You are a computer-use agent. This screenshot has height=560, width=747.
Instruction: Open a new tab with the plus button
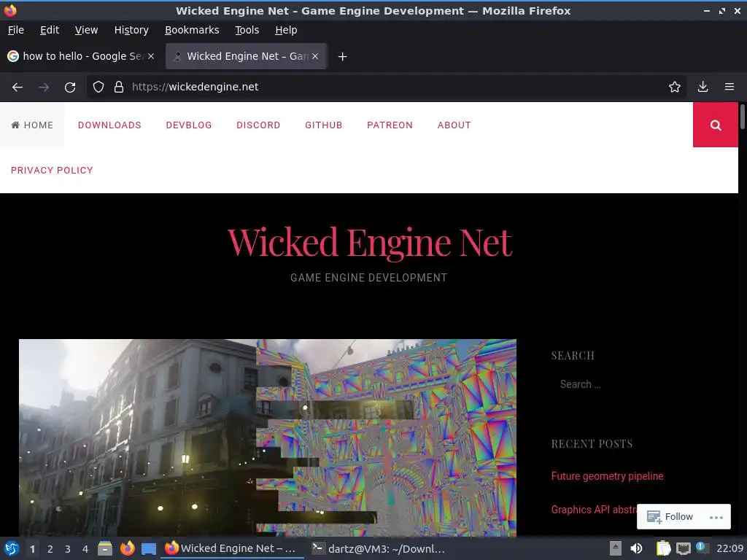point(342,57)
